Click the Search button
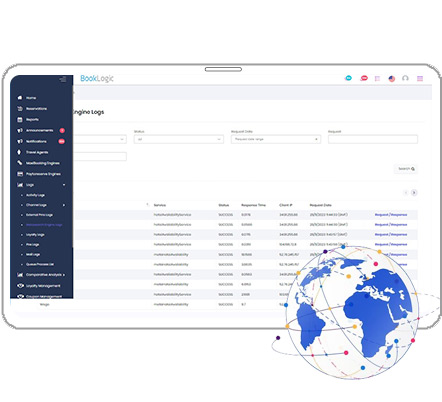Image resolution: width=442 pixels, height=402 pixels. coord(406,169)
